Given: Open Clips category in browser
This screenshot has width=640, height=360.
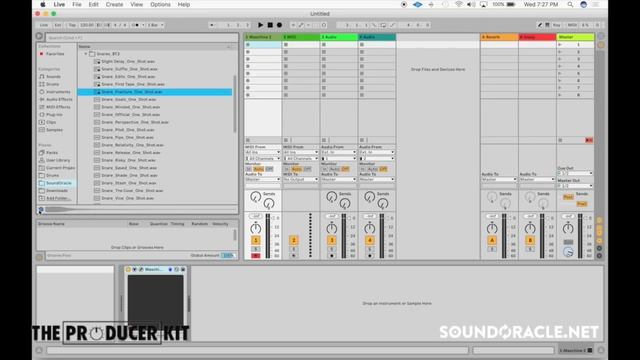Looking at the screenshot, I should point(51,122).
